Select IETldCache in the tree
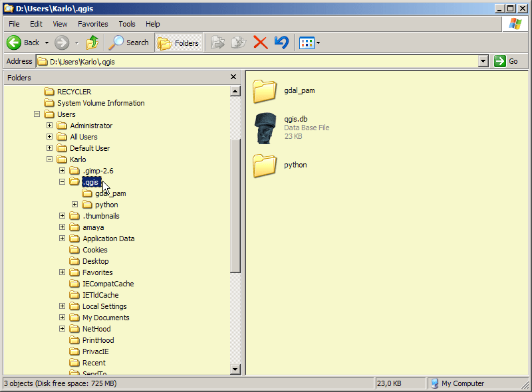Image resolution: width=532 pixels, height=392 pixels. tap(100, 295)
